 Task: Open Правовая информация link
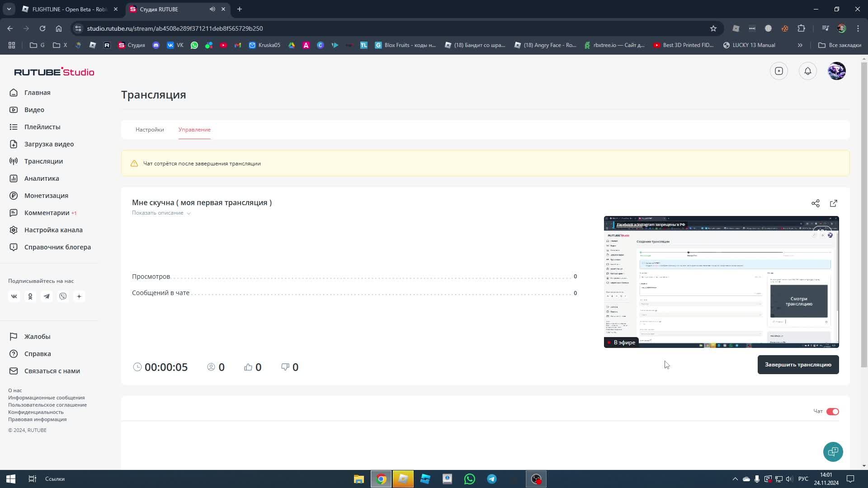(x=37, y=419)
